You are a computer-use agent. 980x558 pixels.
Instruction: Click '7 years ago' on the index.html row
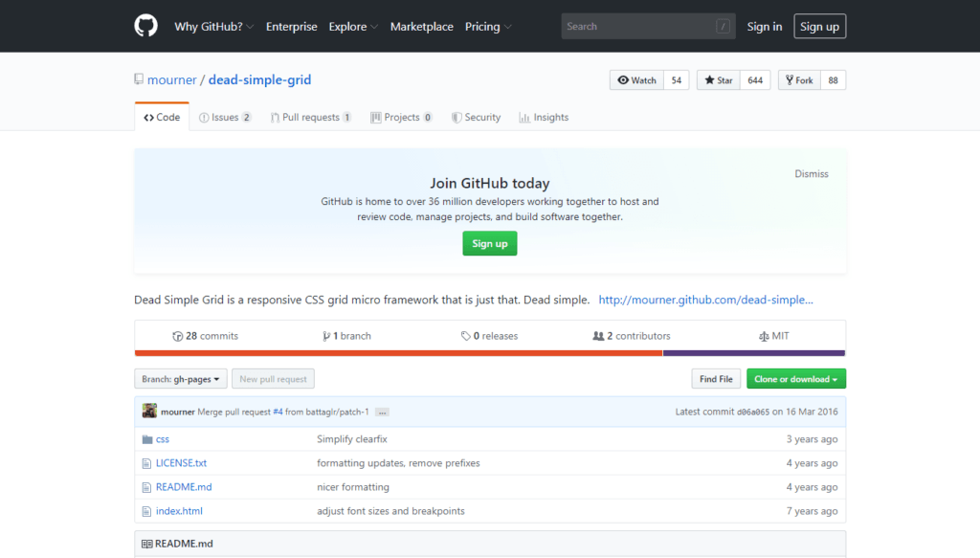[x=812, y=510]
